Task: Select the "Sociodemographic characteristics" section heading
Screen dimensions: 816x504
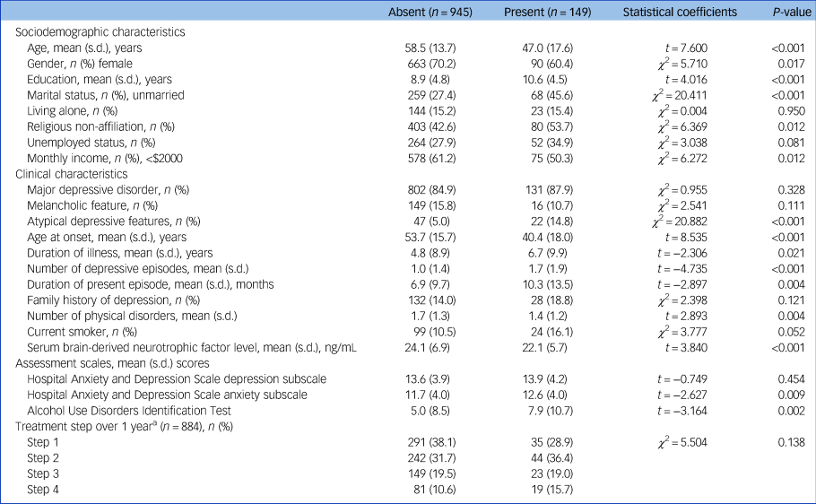Action: tap(100, 31)
